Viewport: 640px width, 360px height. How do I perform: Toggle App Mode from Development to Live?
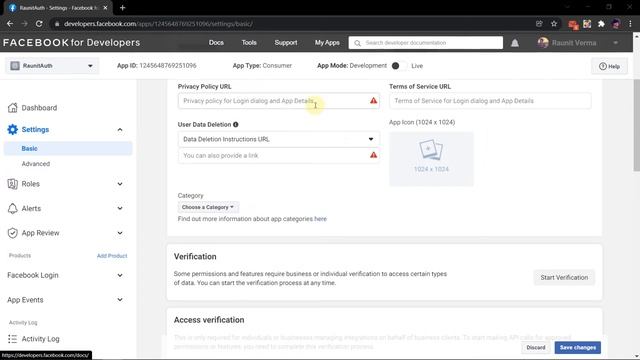click(398, 66)
